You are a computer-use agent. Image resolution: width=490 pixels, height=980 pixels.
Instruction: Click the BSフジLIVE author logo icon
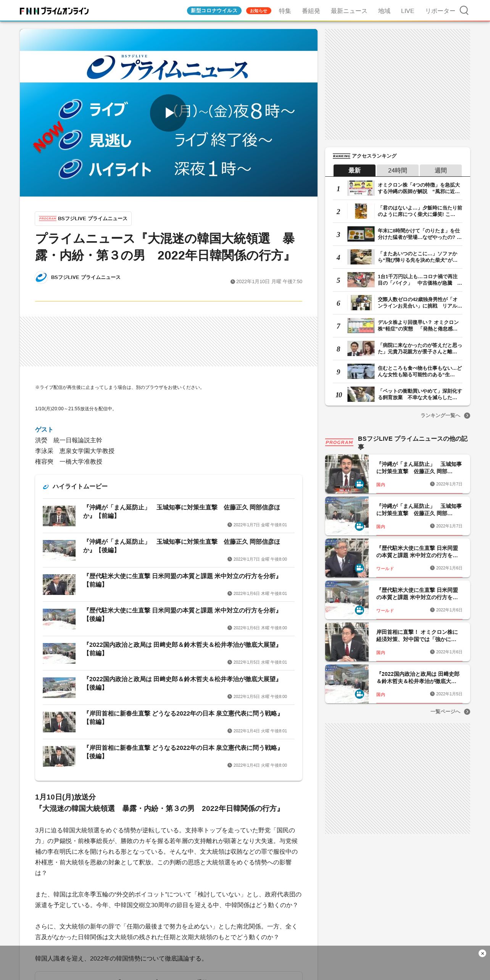point(41,277)
